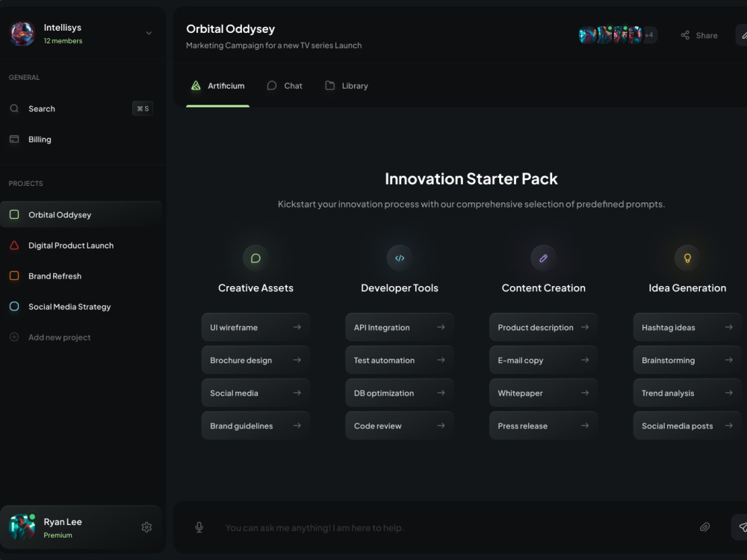Image resolution: width=747 pixels, height=560 pixels.
Task: Choose the Hashtag ideas prompt
Action: tap(687, 327)
